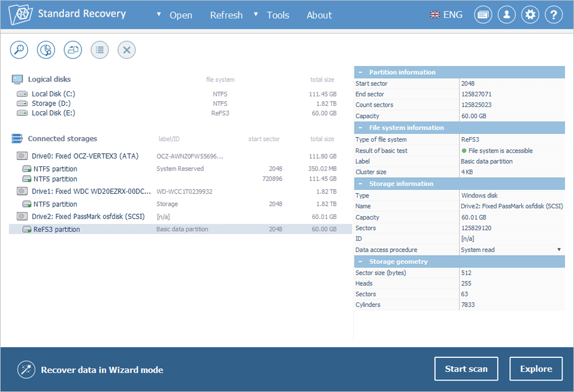Click the Refresh menu item
This screenshot has height=392, width=574.
(x=226, y=16)
